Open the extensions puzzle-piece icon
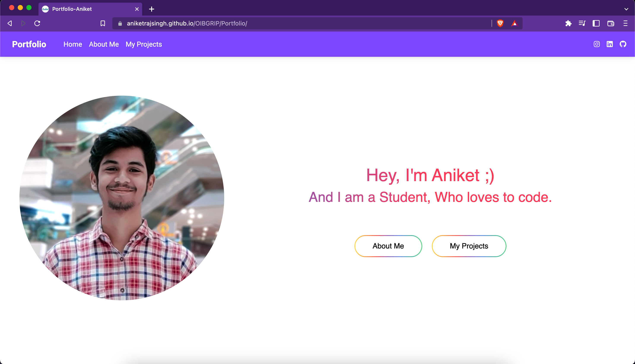 click(568, 23)
